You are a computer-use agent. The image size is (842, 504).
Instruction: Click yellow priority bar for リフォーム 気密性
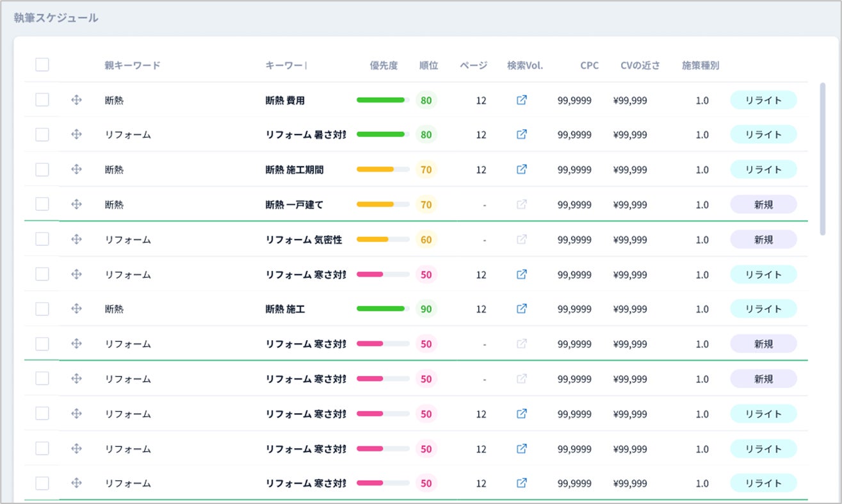[x=383, y=240]
